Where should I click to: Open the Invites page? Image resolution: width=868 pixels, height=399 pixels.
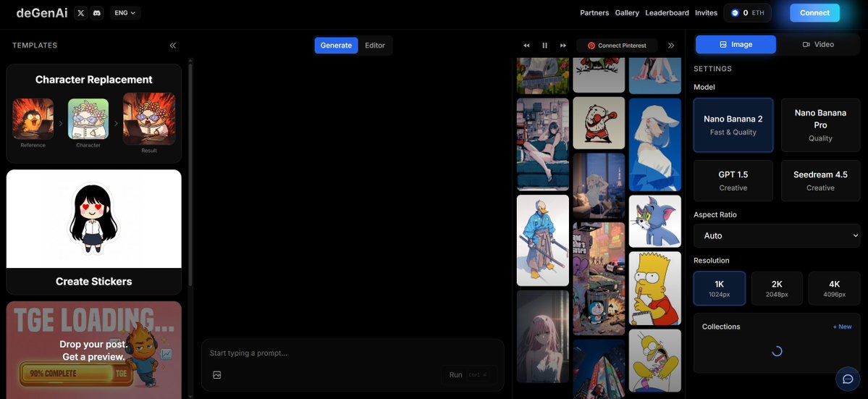pyautogui.click(x=707, y=13)
